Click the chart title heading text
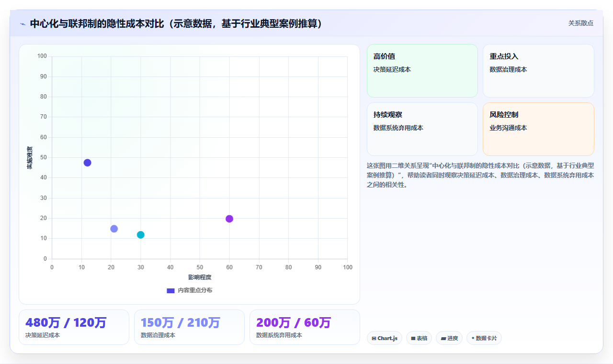Image resolution: width=613 pixels, height=364 pixels. [x=176, y=23]
